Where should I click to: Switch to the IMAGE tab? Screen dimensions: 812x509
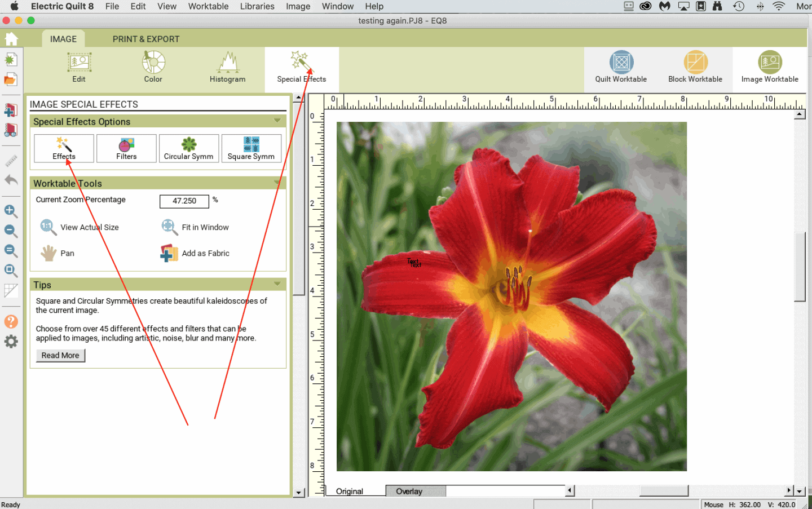coord(63,39)
